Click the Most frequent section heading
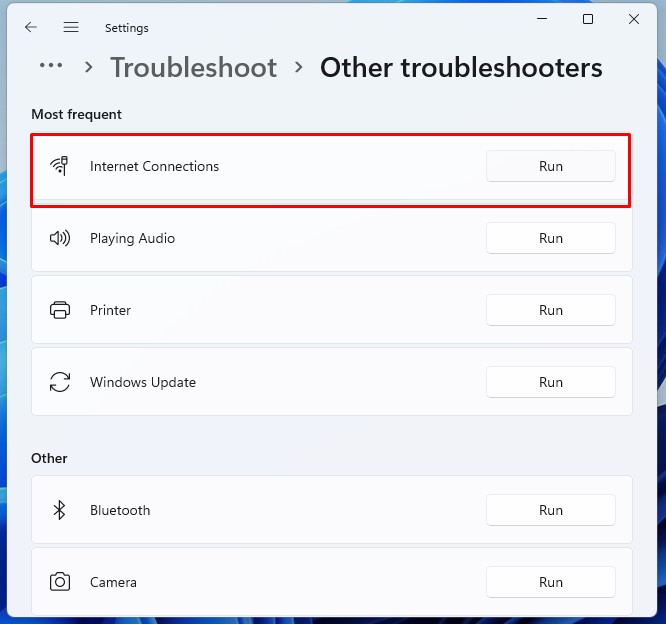The width and height of the screenshot is (666, 624). pyautogui.click(x=76, y=114)
